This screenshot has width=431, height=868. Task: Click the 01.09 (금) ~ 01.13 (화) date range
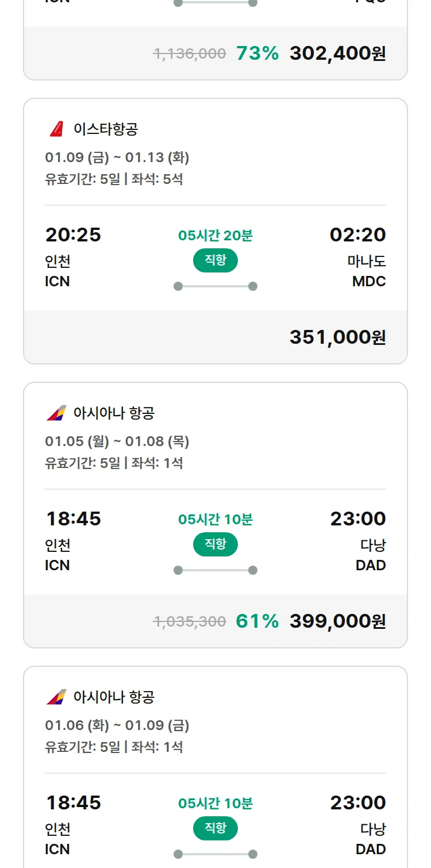pos(117,157)
